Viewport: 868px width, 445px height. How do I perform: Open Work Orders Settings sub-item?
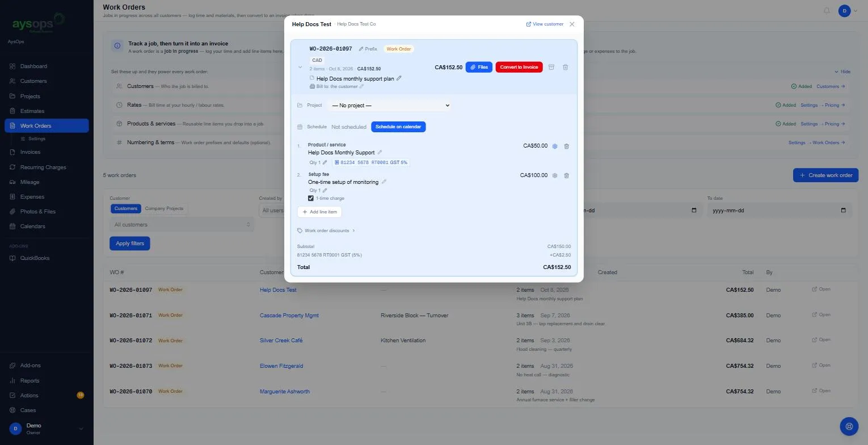click(x=36, y=138)
